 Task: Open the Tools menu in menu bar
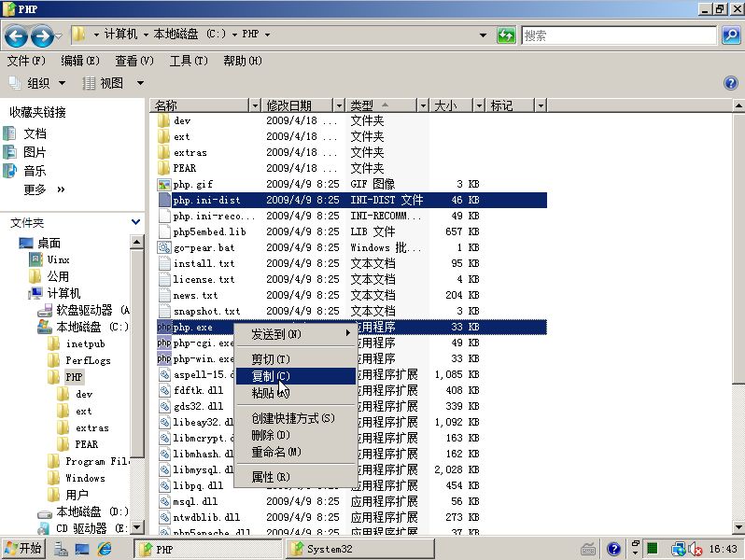tap(188, 61)
